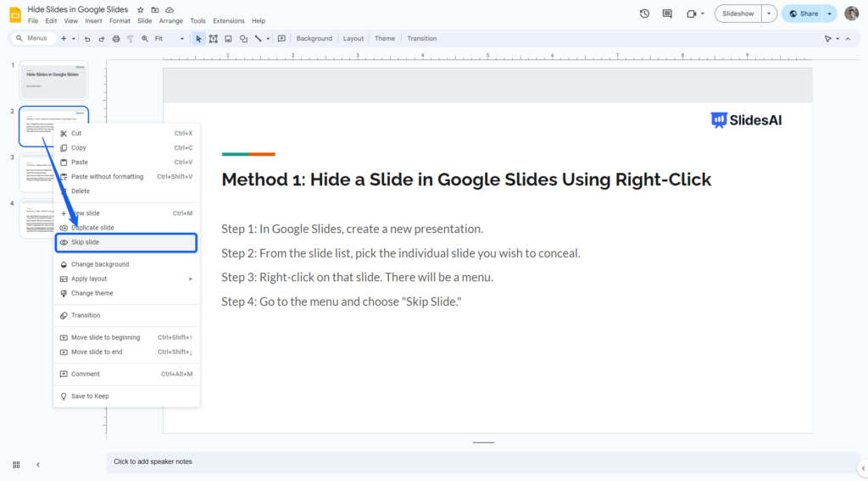Star the presentation title
Screen dimensions: 868x481
tap(141, 9)
